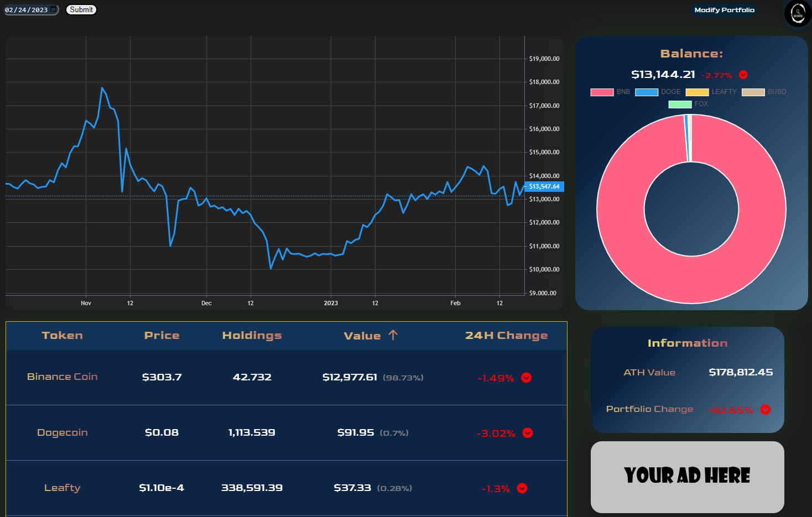This screenshot has width=812, height=517.
Task: Sort table by Value column header
Action: point(362,336)
